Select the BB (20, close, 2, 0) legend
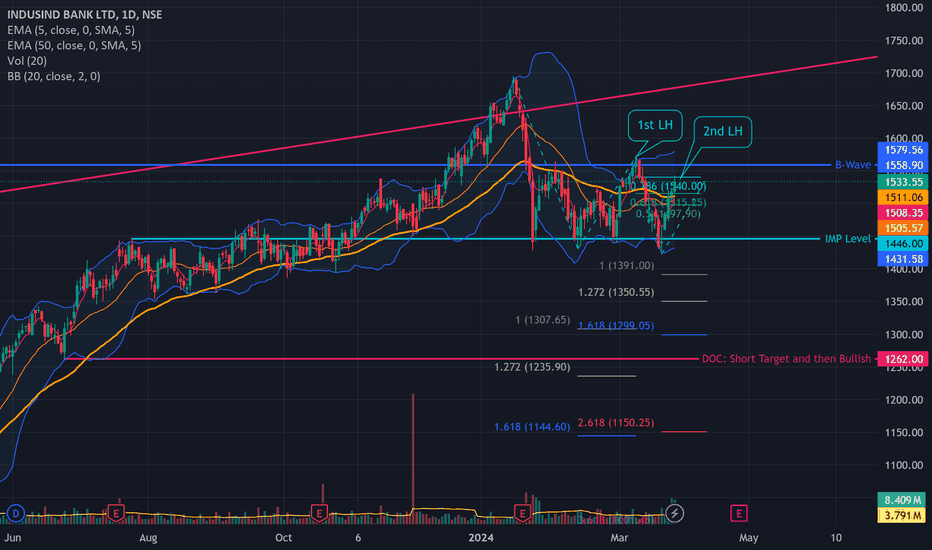This screenshot has width=932, height=550. [x=53, y=76]
